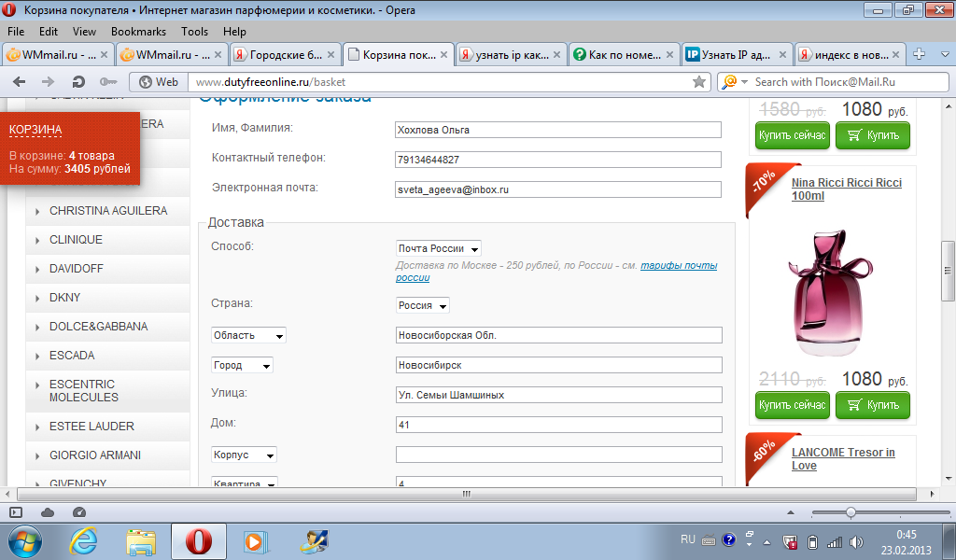This screenshot has width=956, height=560.
Task: Open the Bookmarks menu
Action: tap(138, 32)
